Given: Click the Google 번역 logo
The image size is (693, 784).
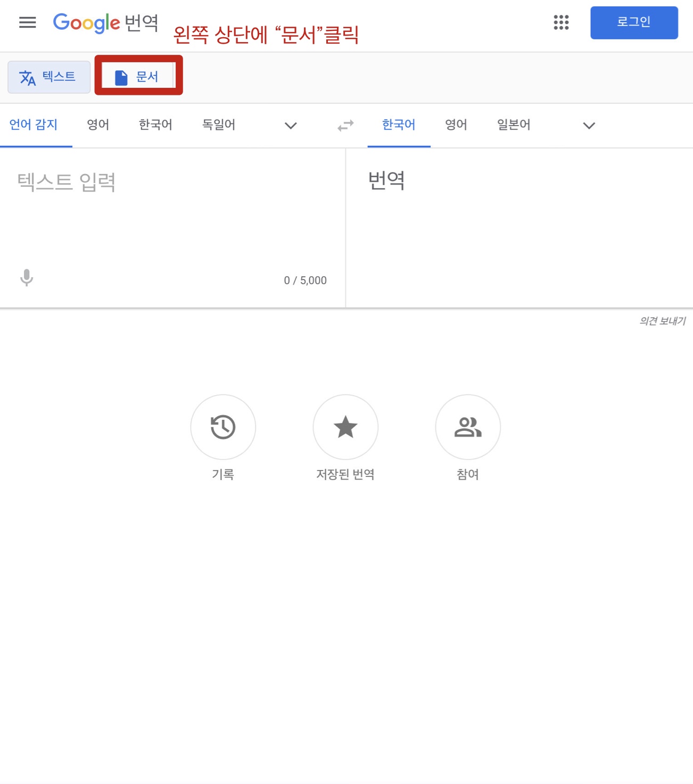Looking at the screenshot, I should 105,22.
